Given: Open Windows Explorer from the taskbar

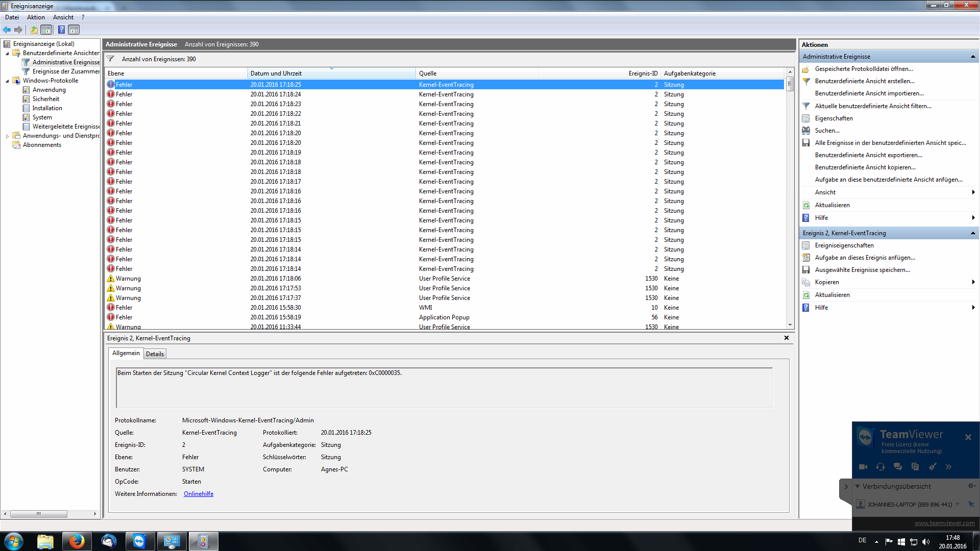Looking at the screenshot, I should [45, 541].
